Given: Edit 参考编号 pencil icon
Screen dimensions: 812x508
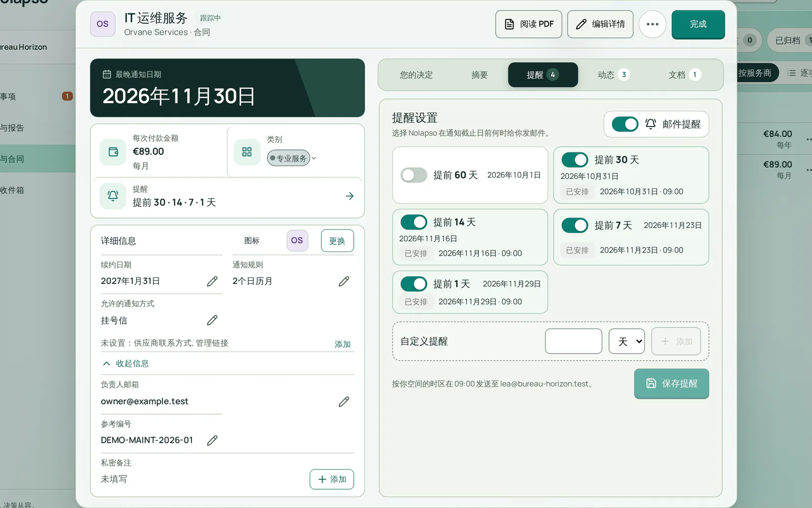Looking at the screenshot, I should pyautogui.click(x=212, y=440).
